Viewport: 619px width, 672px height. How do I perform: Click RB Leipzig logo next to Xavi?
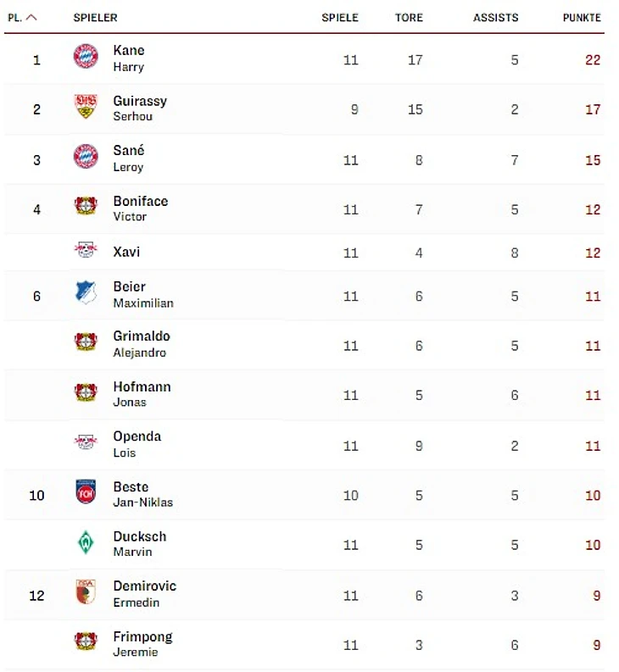[x=86, y=249]
